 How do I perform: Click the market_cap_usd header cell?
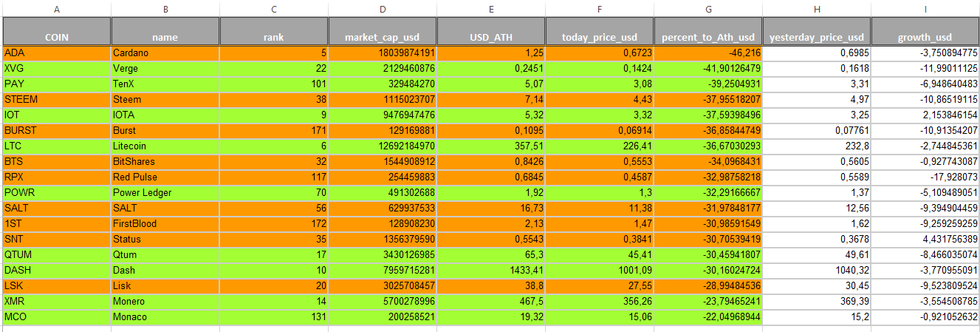[x=383, y=31]
